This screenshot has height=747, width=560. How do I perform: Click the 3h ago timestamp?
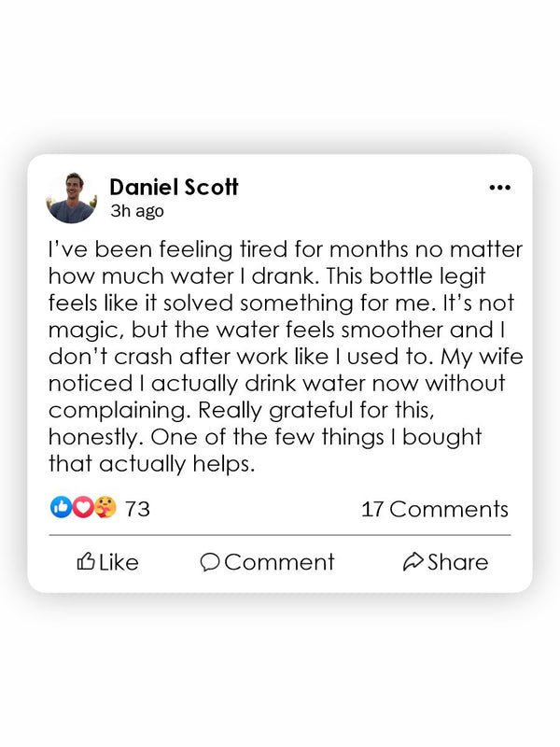click(x=137, y=211)
